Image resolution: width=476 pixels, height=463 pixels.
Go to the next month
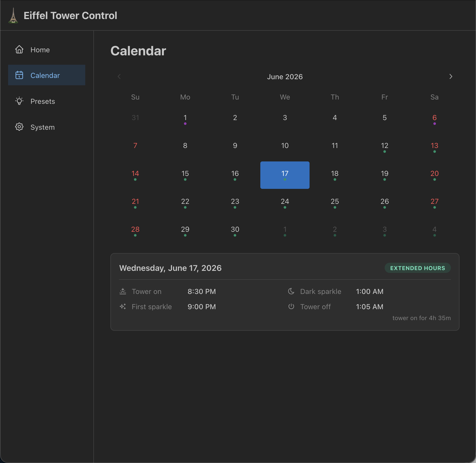click(451, 76)
